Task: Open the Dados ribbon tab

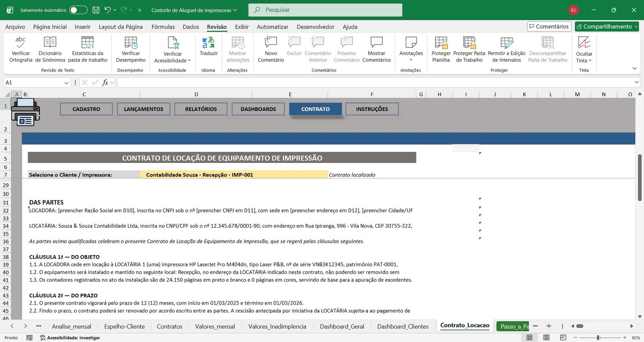Action: pos(191,27)
